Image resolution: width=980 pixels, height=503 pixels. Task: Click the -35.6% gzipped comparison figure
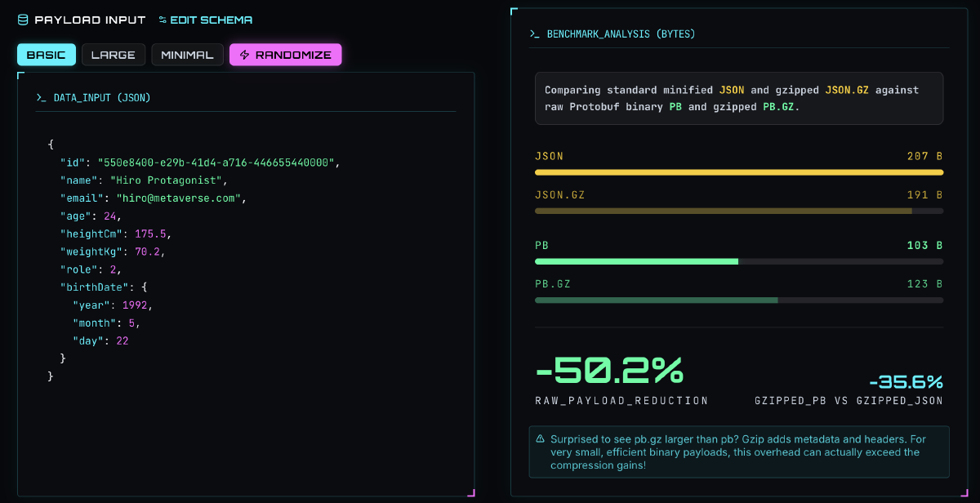[x=906, y=382]
